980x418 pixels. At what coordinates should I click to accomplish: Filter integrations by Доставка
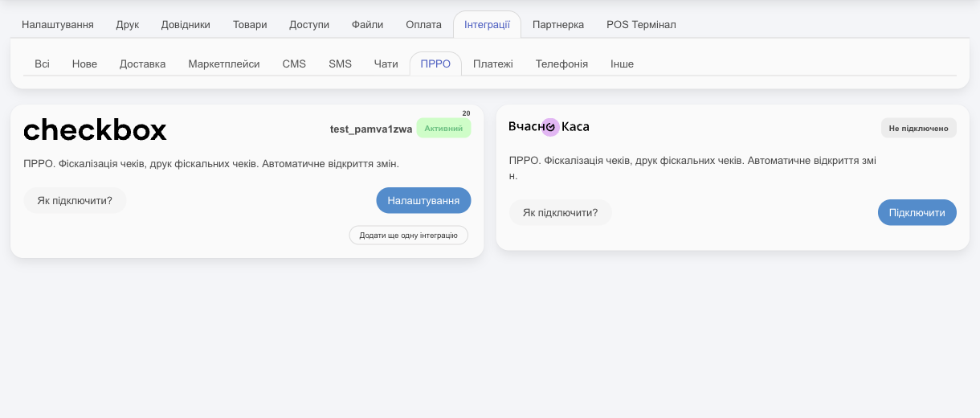[x=142, y=64]
